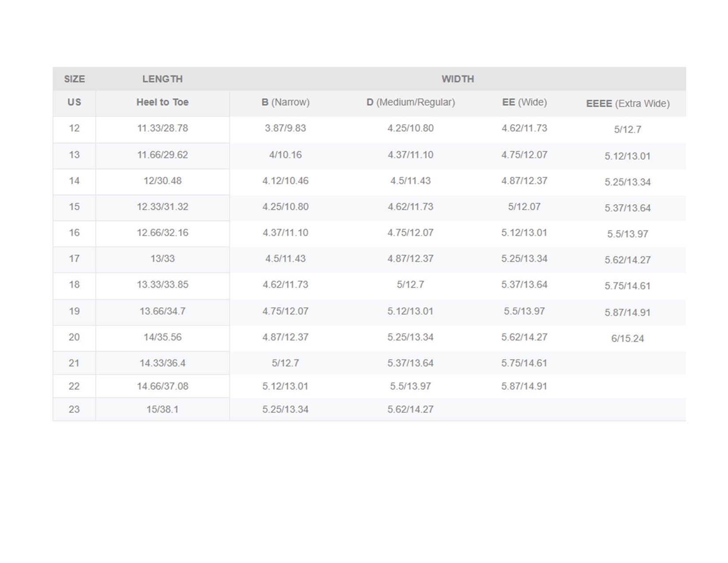Click the 5/12.07 wide width cell
This screenshot has height=563, width=728.
click(x=524, y=207)
